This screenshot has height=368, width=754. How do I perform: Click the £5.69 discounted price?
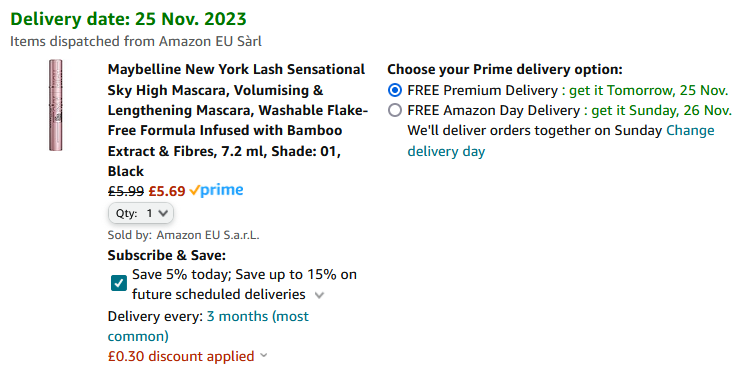[167, 191]
